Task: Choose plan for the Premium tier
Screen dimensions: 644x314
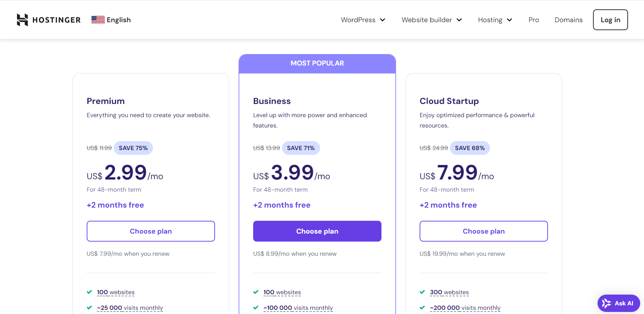Action: click(x=151, y=231)
